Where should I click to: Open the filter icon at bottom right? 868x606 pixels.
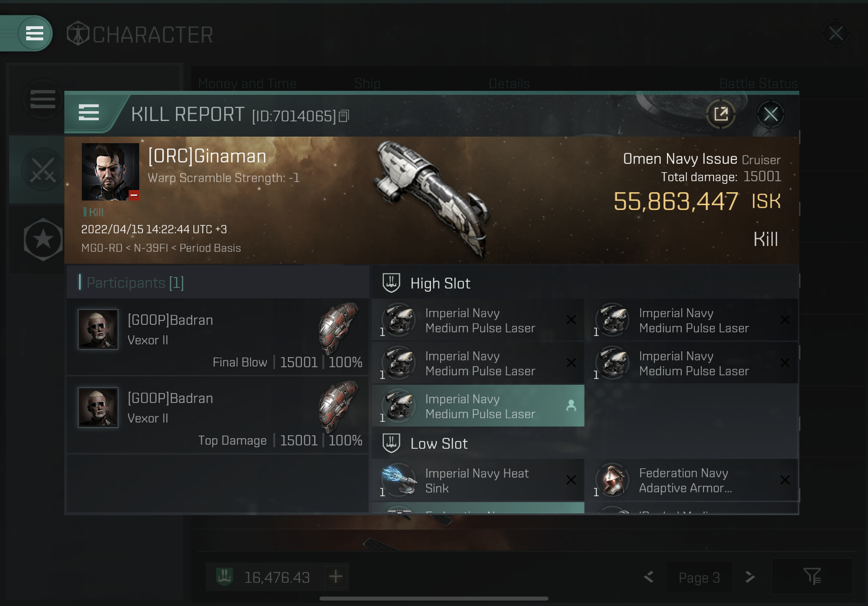[x=812, y=577]
